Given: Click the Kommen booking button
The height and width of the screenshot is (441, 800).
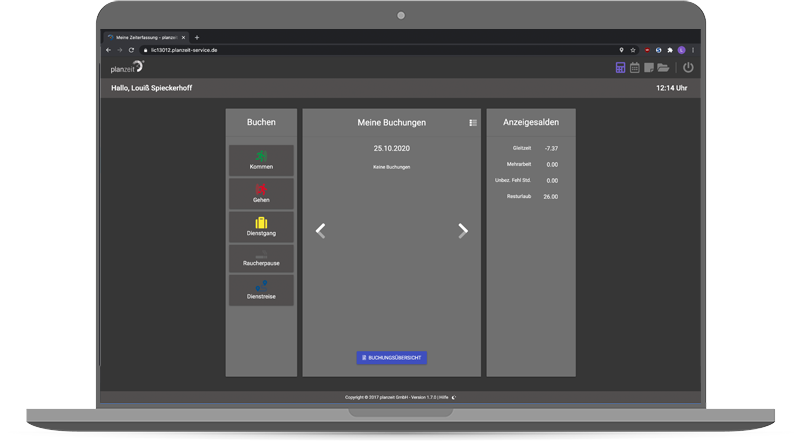Looking at the screenshot, I should point(261,160).
